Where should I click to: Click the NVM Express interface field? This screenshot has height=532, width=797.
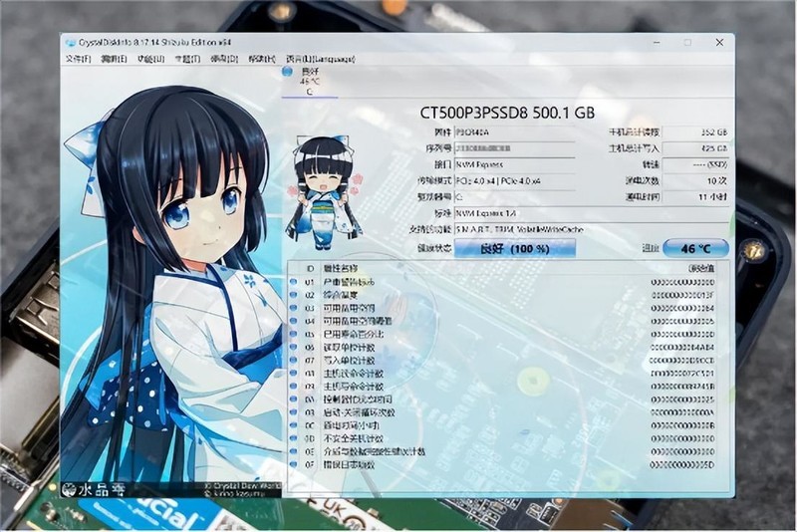514,164
